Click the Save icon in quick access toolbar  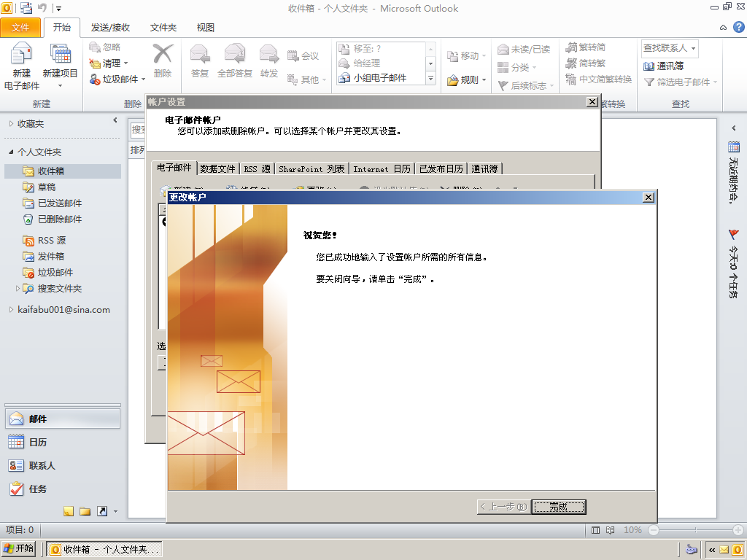[x=26, y=7]
